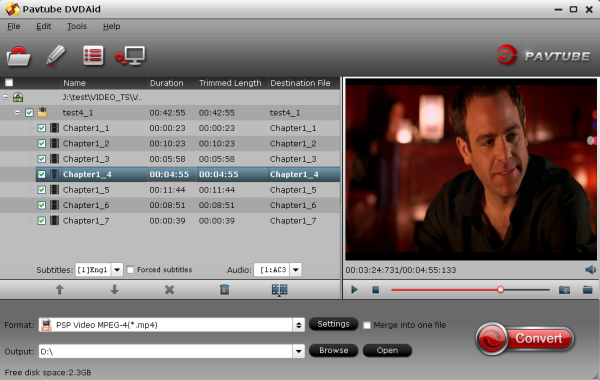
Task: Uncheck the Chapter1_6 checkbox
Action: pos(42,205)
